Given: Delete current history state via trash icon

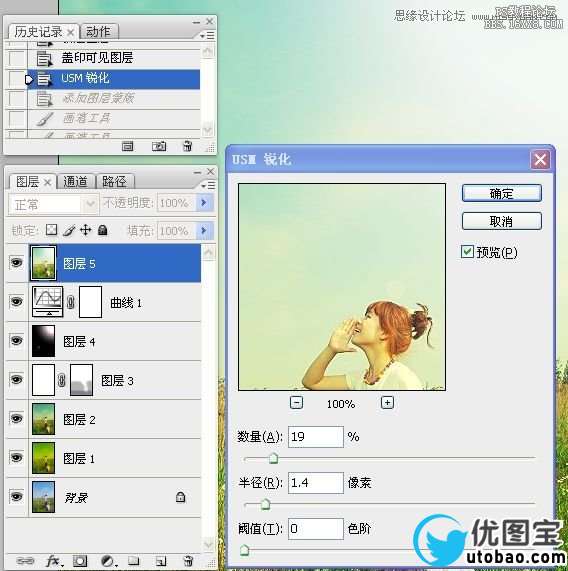Looking at the screenshot, I should [187, 146].
